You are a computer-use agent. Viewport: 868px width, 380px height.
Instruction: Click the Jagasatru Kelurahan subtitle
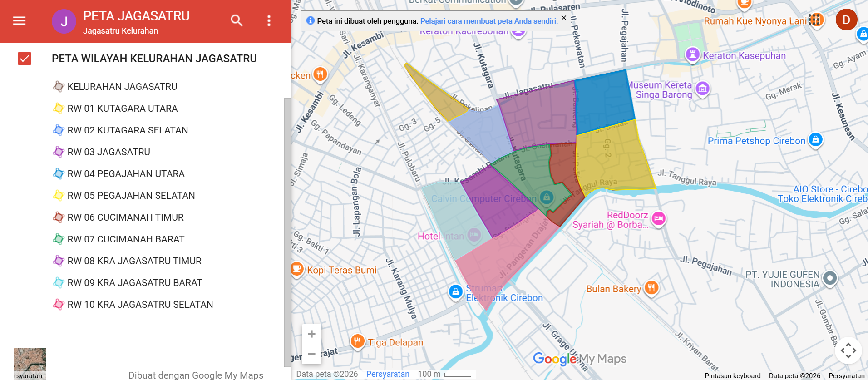tap(120, 31)
